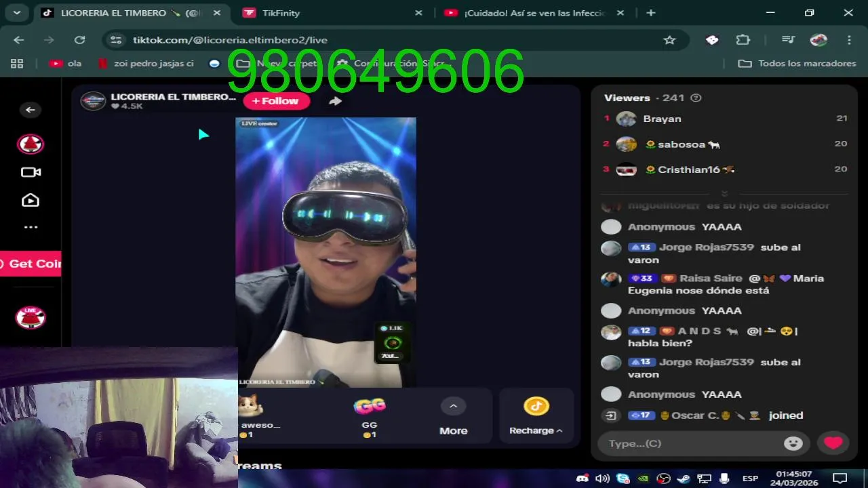Click the TikTok sidebar back arrow
The width and height of the screenshot is (868, 488).
tap(30, 110)
